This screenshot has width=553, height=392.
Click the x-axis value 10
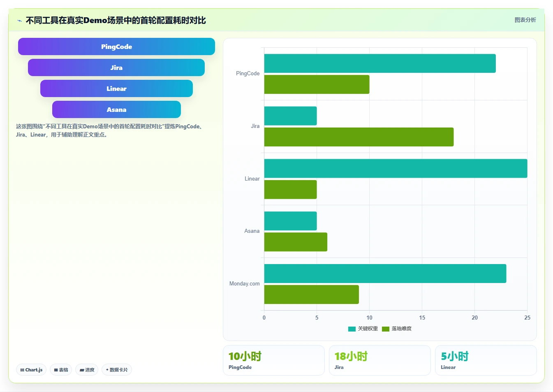pos(369,318)
